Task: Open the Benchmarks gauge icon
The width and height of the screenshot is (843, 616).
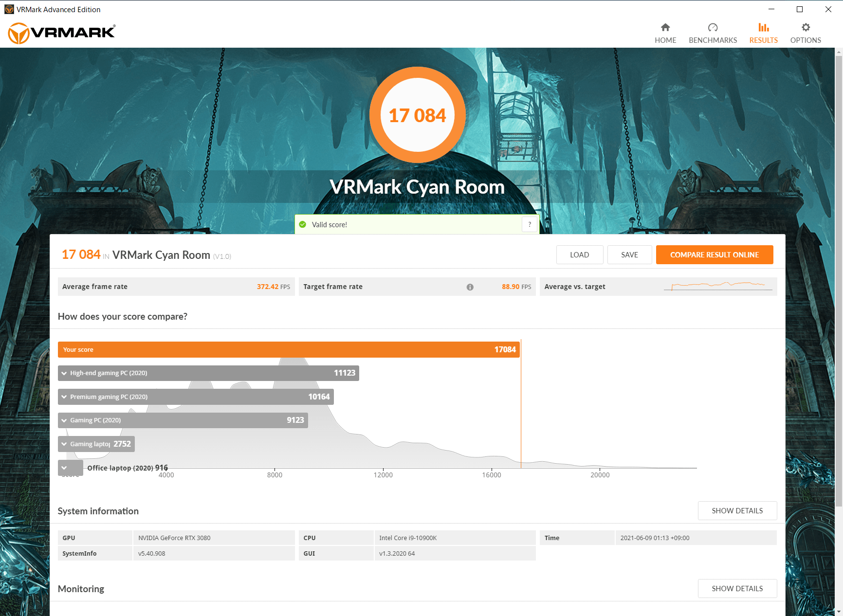Action: pos(713,27)
